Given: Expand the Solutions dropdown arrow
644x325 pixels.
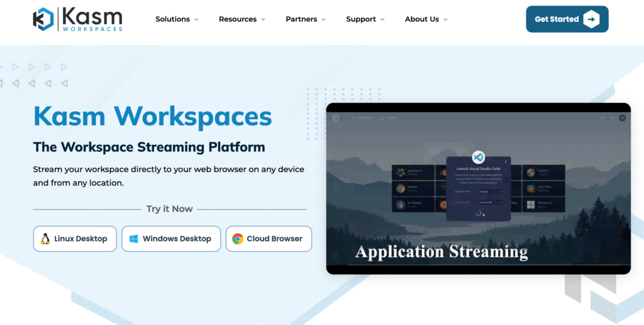Looking at the screenshot, I should tap(196, 20).
